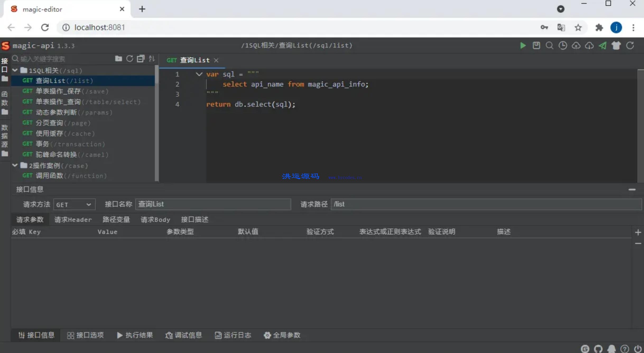This screenshot has width=644, height=353.
Task: Click the sort icon in sidebar toolbar
Action: click(152, 58)
